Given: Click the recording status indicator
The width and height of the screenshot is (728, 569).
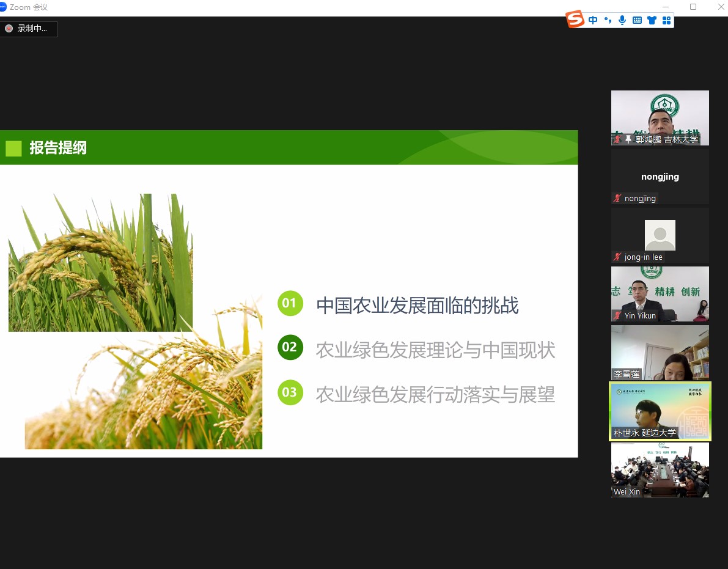Looking at the screenshot, I should pos(29,29).
